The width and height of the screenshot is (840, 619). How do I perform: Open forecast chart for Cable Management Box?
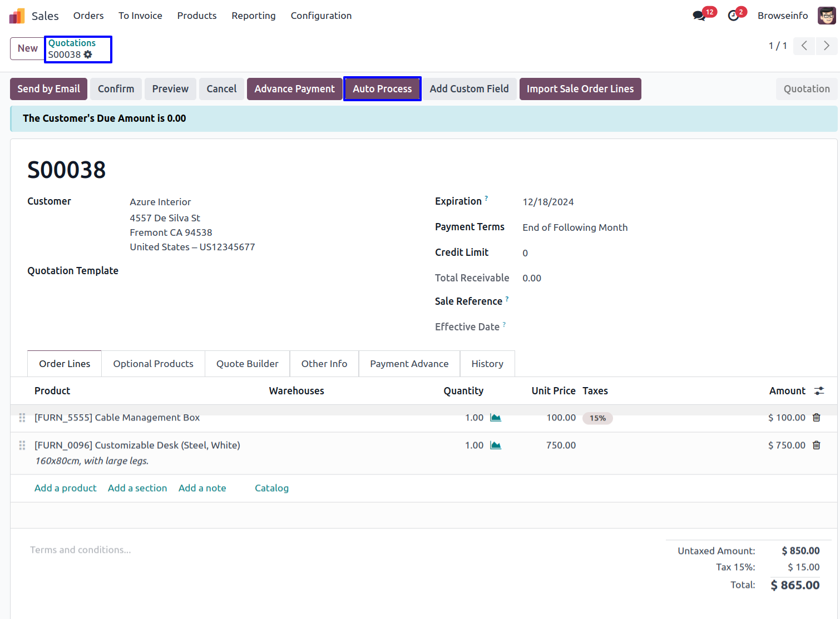pos(495,418)
